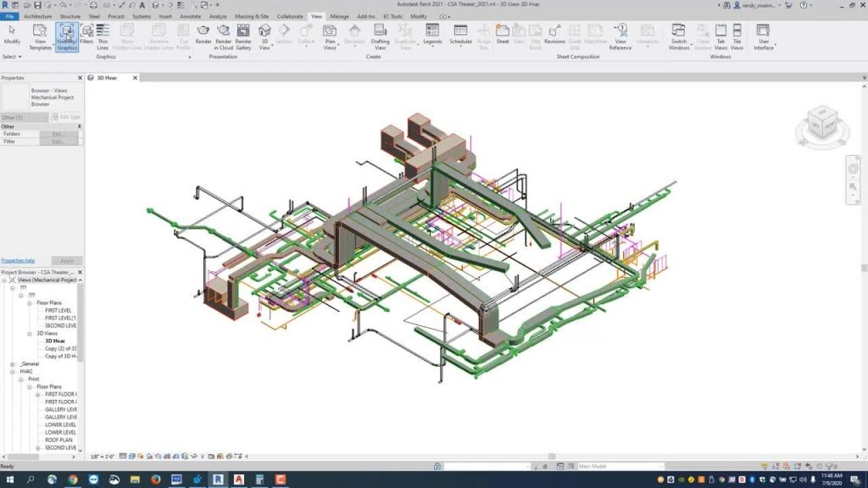The height and width of the screenshot is (488, 868).
Task: Click the Edit button for Folders
Action: tap(58, 134)
